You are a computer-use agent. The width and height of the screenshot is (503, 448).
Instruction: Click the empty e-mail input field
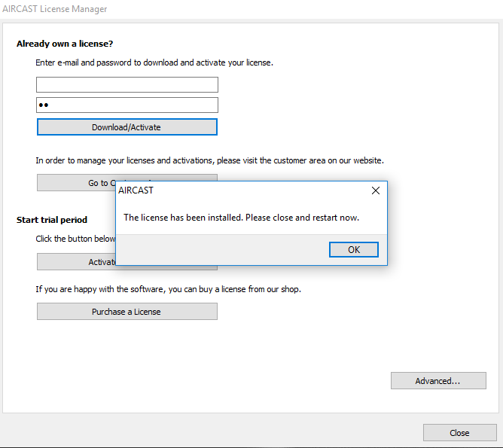pos(127,84)
